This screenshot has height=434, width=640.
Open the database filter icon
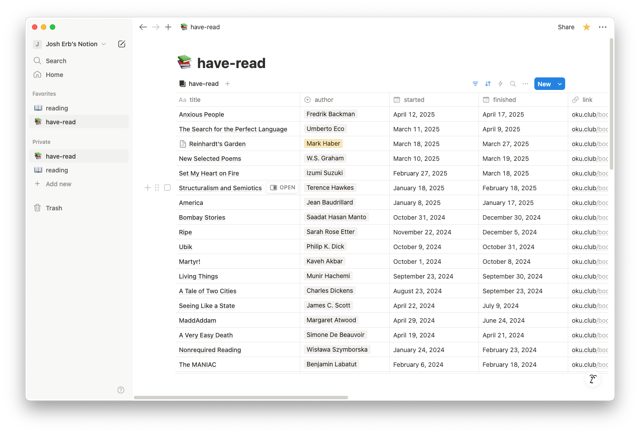[475, 84]
